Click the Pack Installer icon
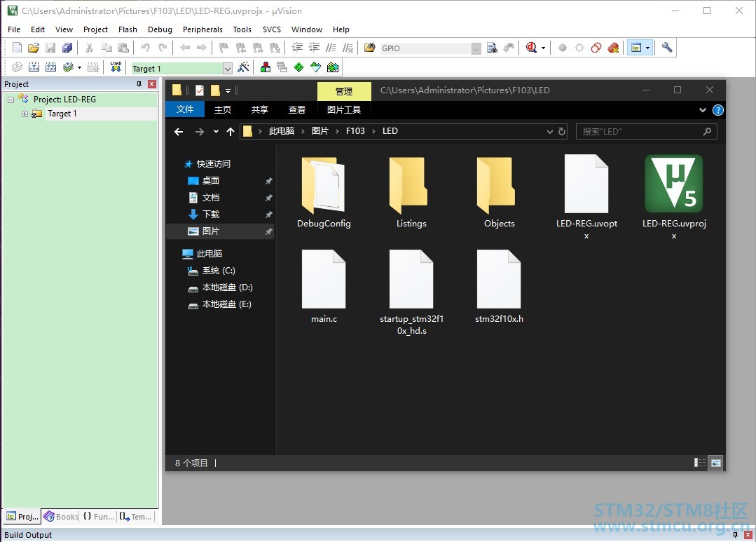This screenshot has width=756, height=542. 333,67
